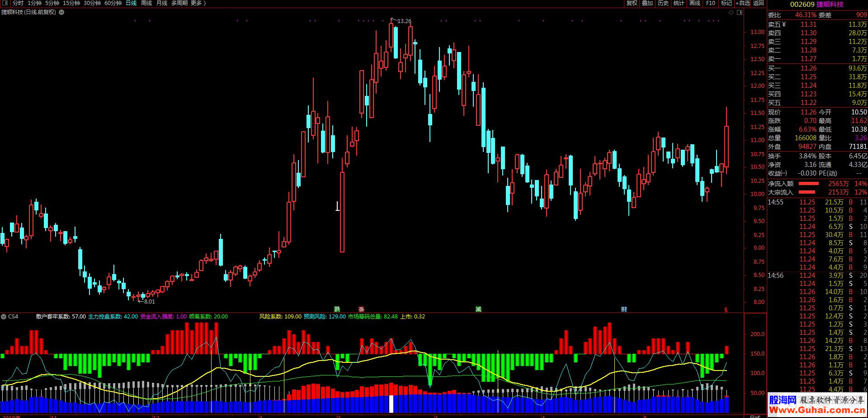
Task: Click the 8.01 low price label
Action: tap(150, 302)
